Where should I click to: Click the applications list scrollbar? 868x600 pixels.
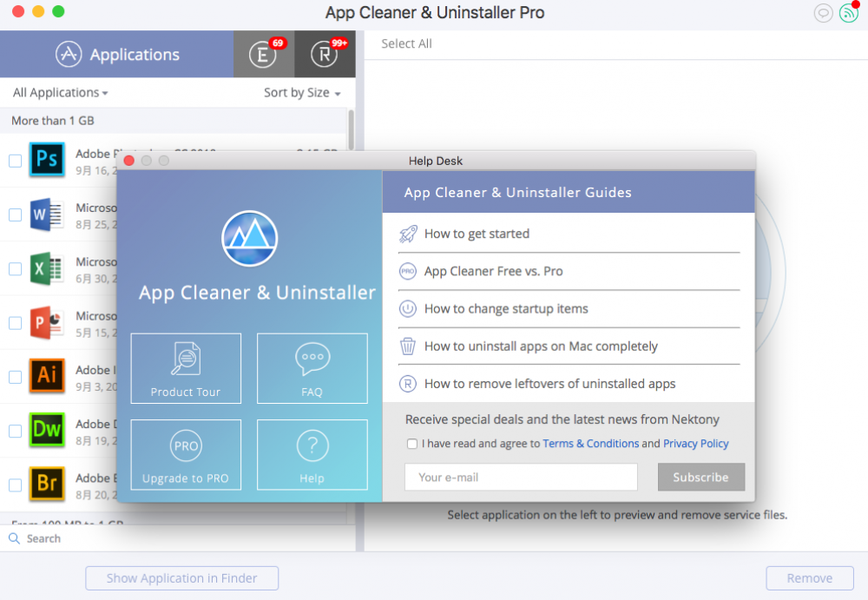[351, 130]
